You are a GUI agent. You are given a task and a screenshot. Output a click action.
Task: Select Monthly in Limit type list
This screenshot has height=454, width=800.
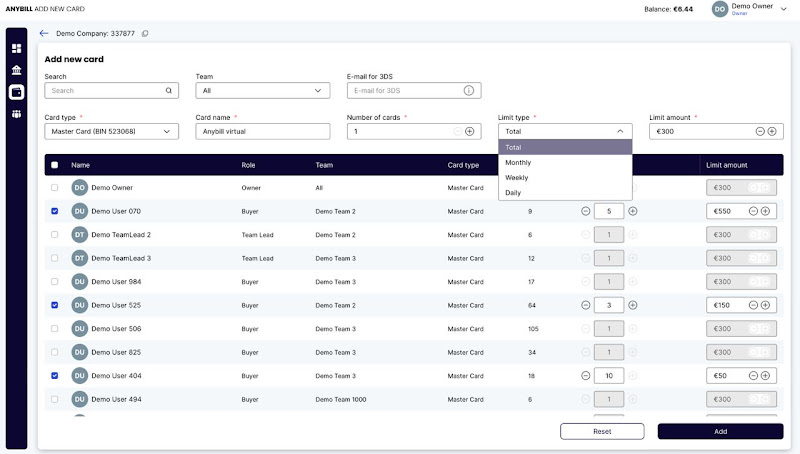tap(565, 162)
